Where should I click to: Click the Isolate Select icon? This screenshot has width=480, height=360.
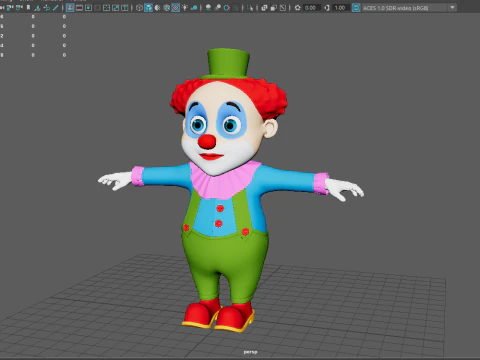(x=250, y=8)
